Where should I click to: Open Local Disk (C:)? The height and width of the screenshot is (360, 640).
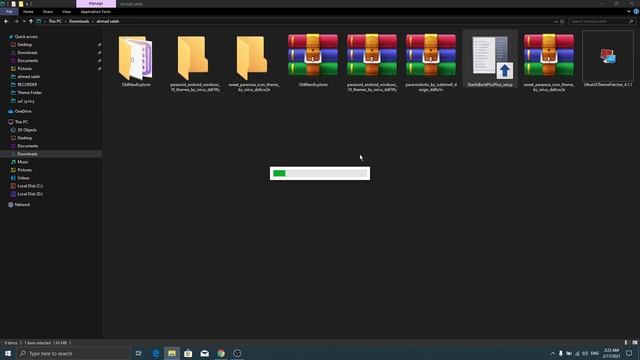pyautogui.click(x=30, y=186)
